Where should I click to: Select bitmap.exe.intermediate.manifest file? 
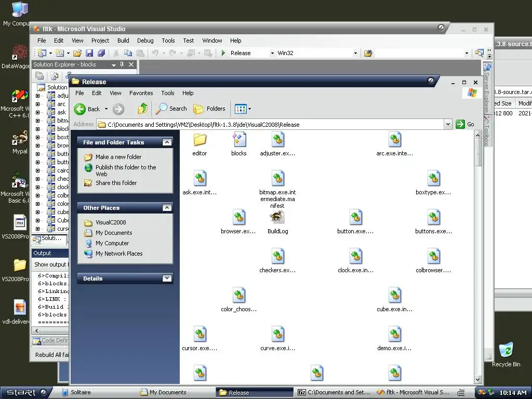click(x=277, y=189)
